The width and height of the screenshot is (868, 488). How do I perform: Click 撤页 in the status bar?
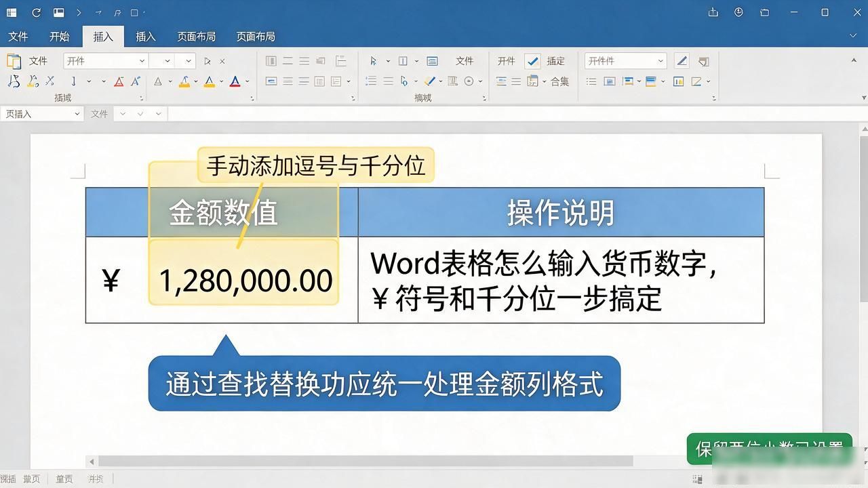tap(31, 479)
